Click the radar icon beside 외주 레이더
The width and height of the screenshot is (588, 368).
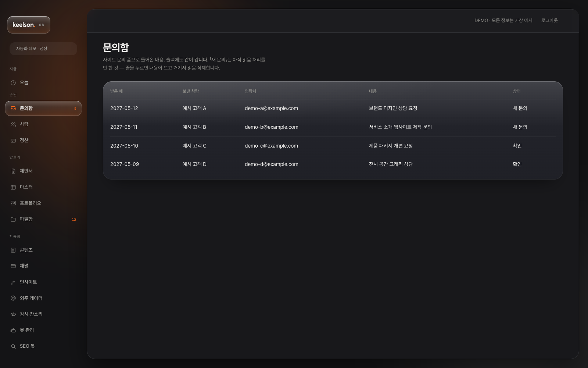click(13, 298)
